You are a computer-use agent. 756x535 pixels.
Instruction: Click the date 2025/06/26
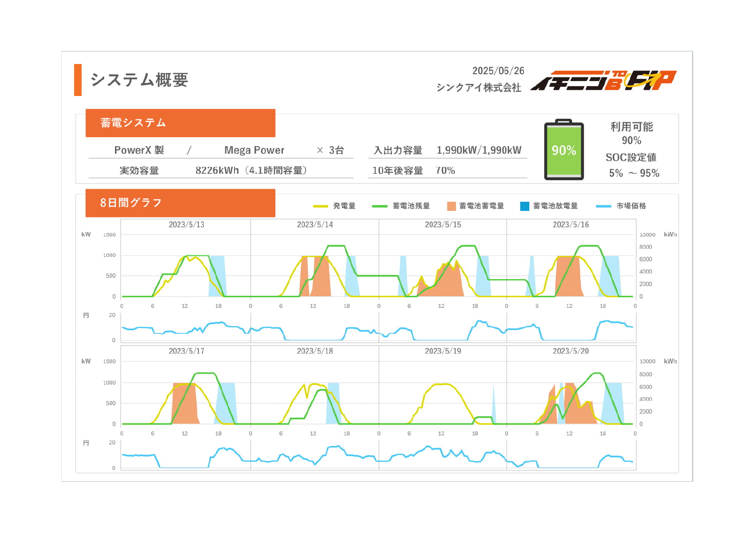tap(498, 70)
